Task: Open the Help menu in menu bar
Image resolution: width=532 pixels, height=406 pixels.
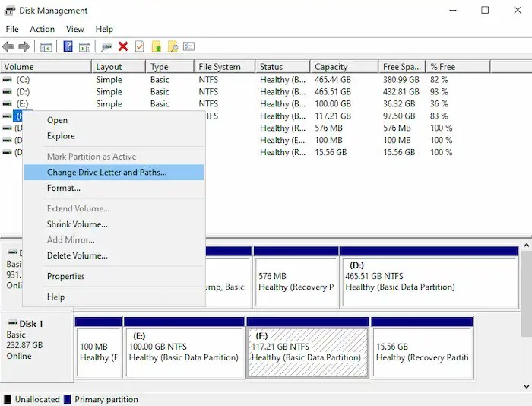Action: point(104,29)
